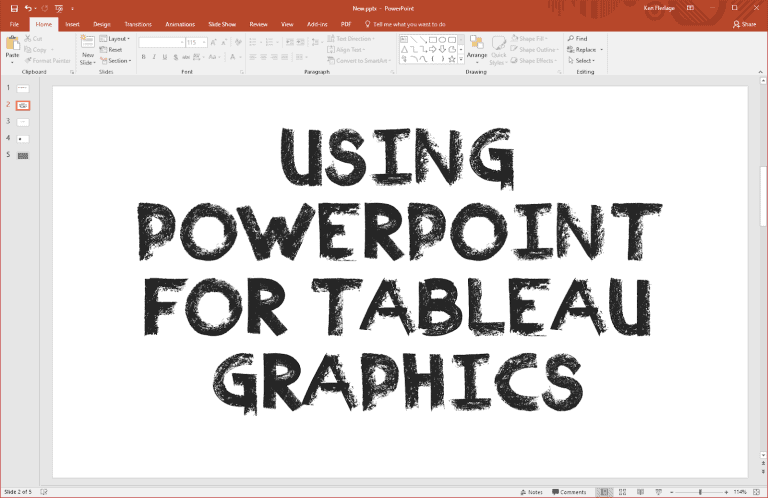
Task: Select the Right Arrow shape in gallery
Action: click(433, 49)
